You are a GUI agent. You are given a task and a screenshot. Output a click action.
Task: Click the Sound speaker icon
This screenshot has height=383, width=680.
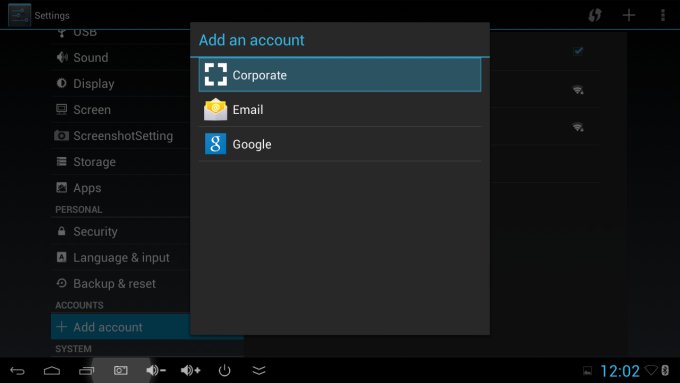62,57
